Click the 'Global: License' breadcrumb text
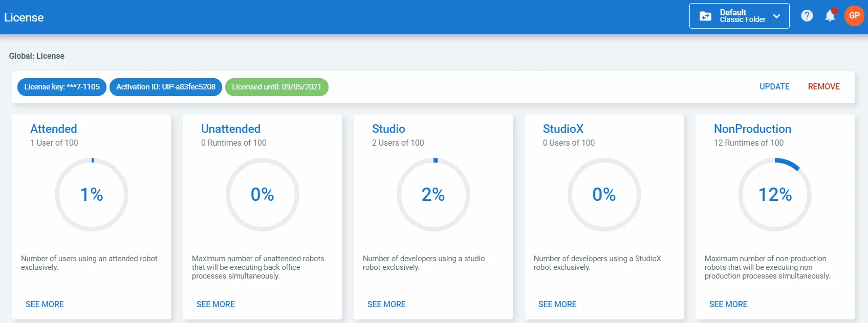Image resolution: width=868 pixels, height=323 pixels. (x=37, y=56)
